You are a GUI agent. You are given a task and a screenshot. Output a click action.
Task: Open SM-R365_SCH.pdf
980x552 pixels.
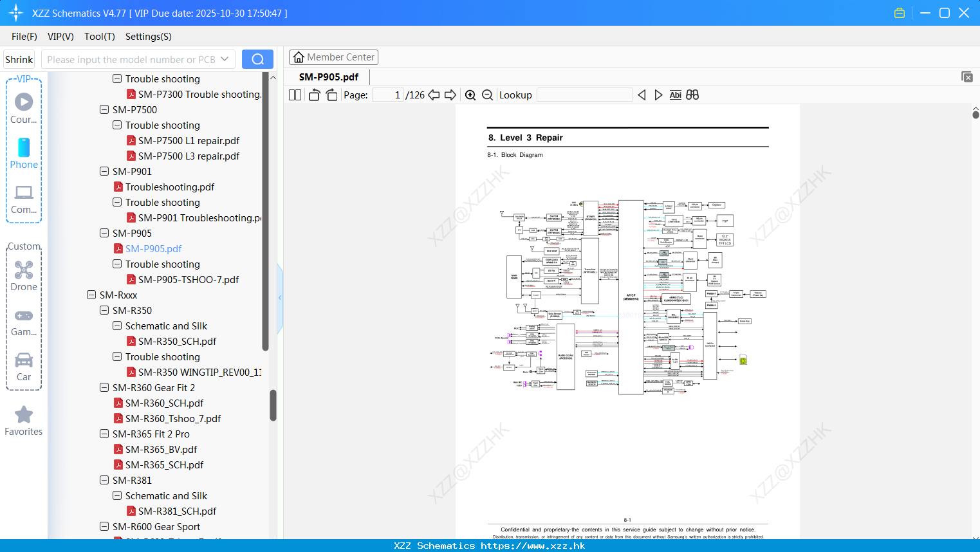[x=164, y=465]
